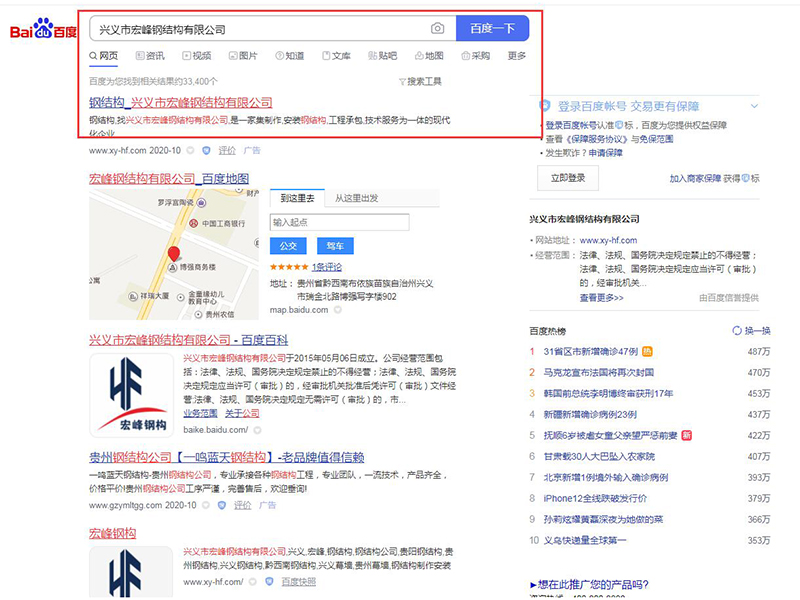Open hot item 新疆新增确诊病例23例
This screenshot has width=800, height=600.
click(x=590, y=414)
